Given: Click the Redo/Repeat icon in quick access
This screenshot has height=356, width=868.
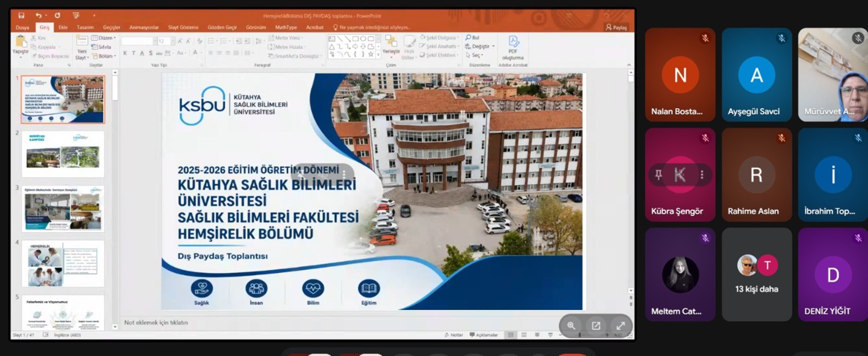Looking at the screenshot, I should pos(57,16).
